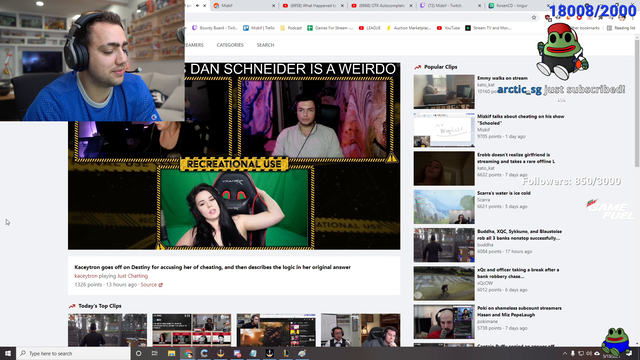Open the Stream TV and Movies bookmark
The width and height of the screenshot is (640, 360).
click(487, 28)
